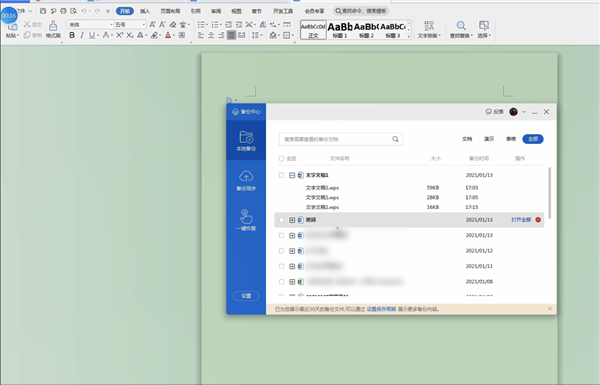
Task: Apply Underline formatting
Action: pyautogui.click(x=91, y=35)
